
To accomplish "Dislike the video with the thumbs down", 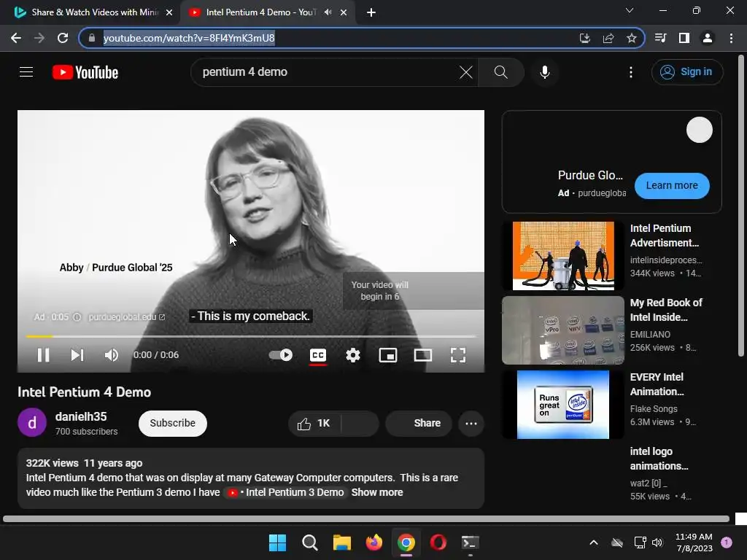I will [360, 424].
